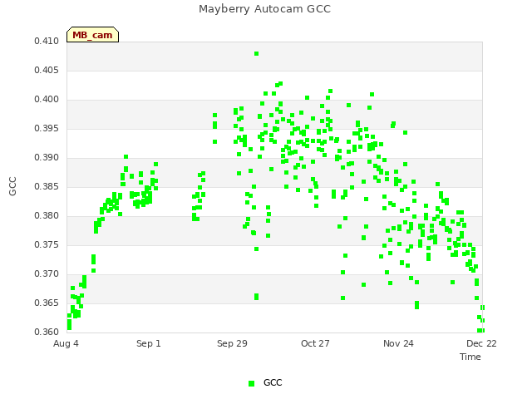
Task: Click the 0.365 y-axis value
Action: pyautogui.click(x=47, y=303)
